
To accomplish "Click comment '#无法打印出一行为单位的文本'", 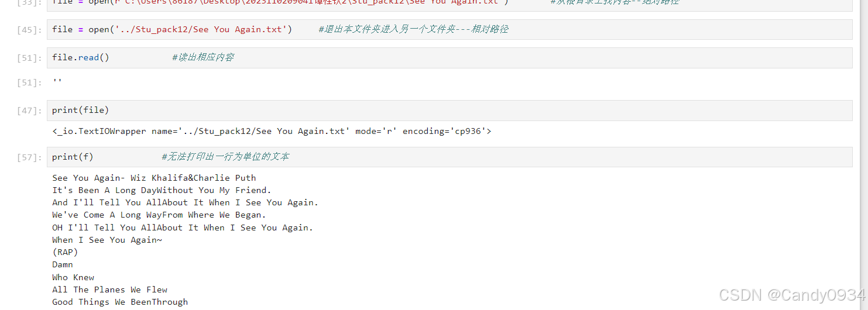I will click(x=225, y=157).
